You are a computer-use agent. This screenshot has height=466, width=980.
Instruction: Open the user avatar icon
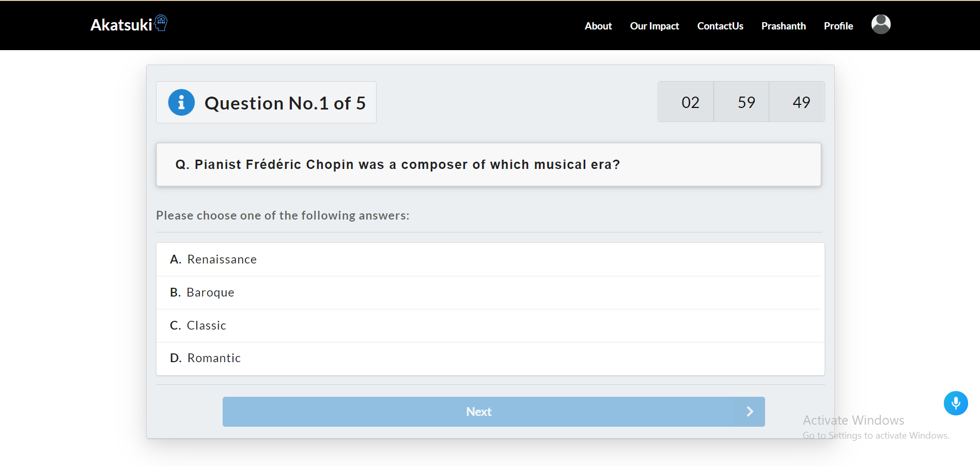pos(881,24)
